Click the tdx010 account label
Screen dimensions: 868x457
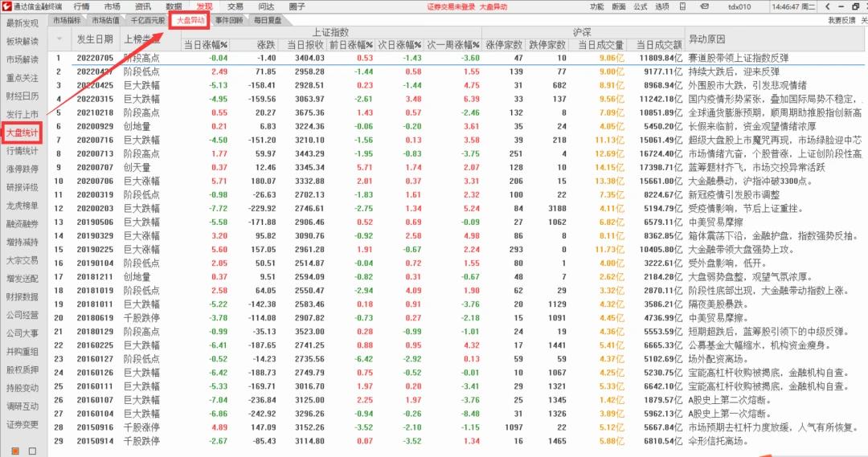pos(739,6)
